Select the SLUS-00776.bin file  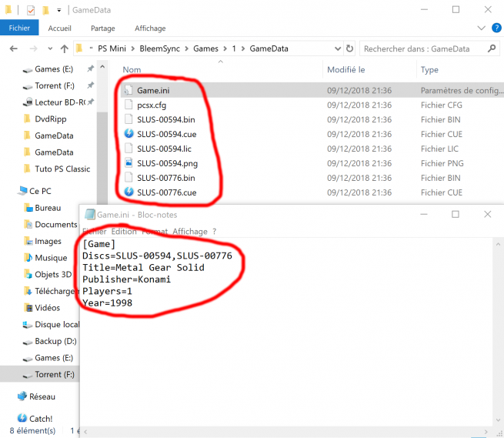tap(166, 178)
